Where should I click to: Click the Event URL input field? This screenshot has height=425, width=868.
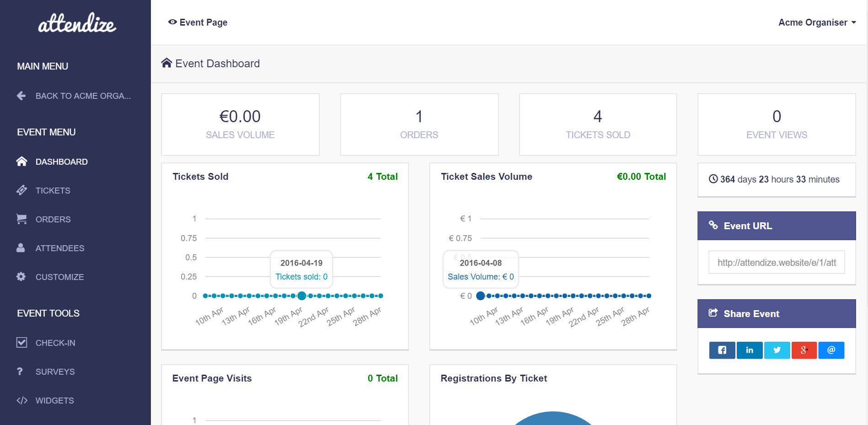pyautogui.click(x=776, y=262)
